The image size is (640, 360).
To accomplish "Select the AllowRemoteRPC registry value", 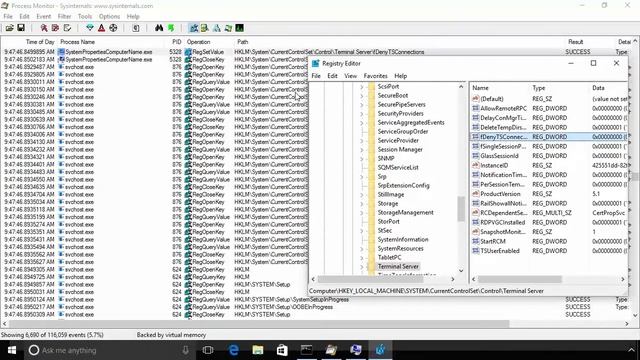I will pyautogui.click(x=503, y=108).
